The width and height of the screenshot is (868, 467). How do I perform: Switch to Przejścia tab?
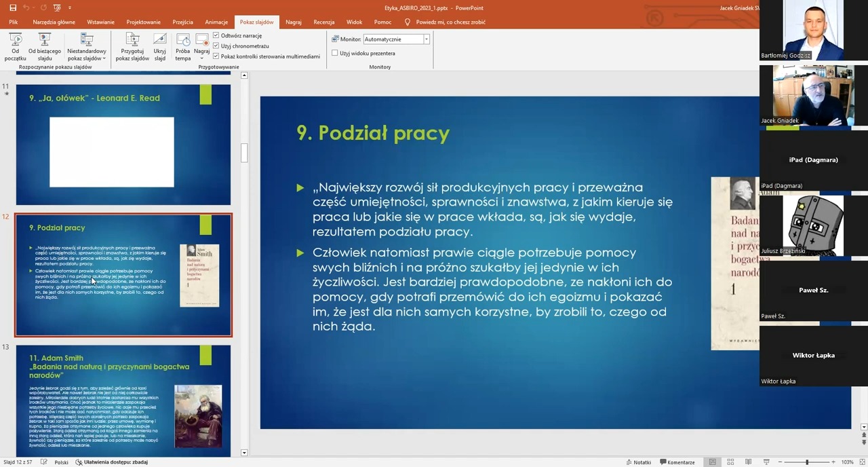click(x=182, y=22)
